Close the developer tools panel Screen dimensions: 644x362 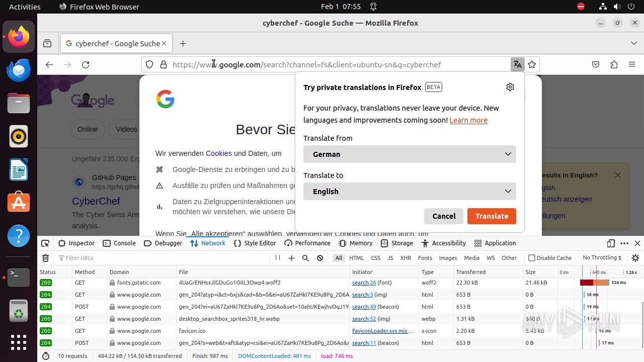[637, 243]
